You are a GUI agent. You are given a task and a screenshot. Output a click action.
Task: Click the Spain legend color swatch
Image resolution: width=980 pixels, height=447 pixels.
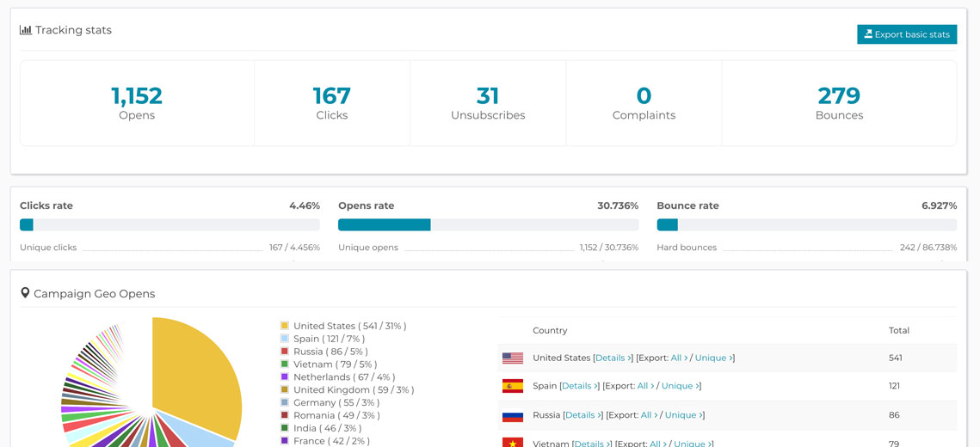[x=285, y=339]
